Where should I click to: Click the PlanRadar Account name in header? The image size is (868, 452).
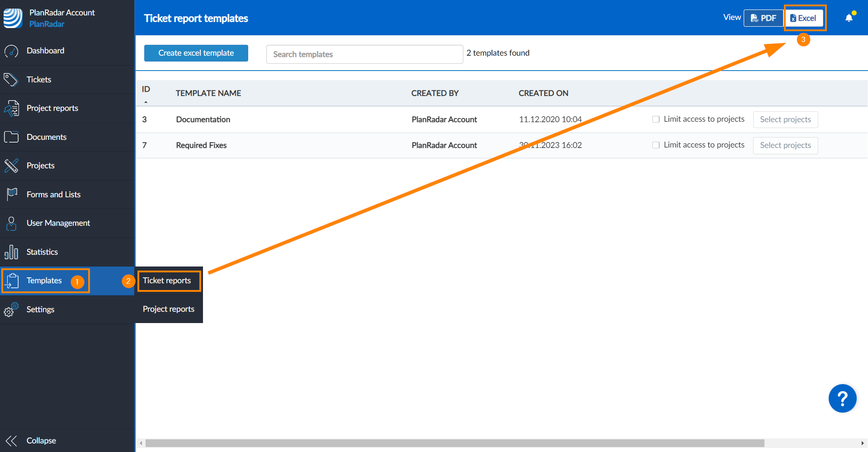(62, 13)
